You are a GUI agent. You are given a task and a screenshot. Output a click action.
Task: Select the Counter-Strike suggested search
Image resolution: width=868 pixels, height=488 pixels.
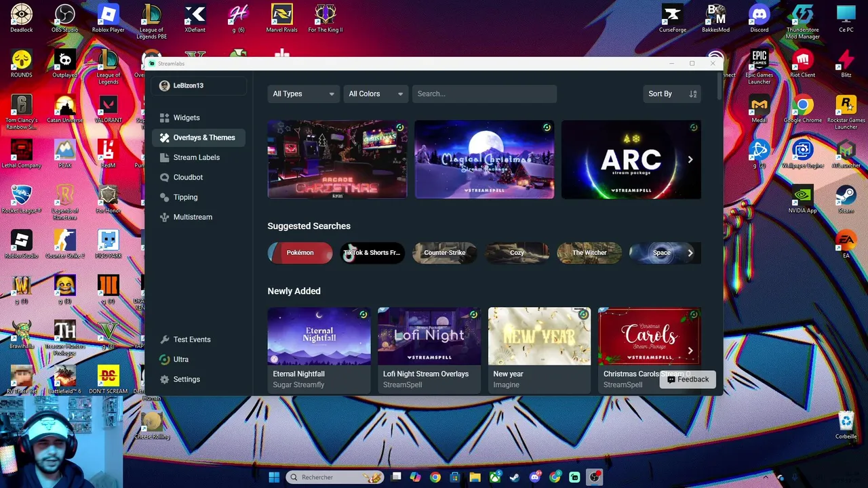click(444, 253)
